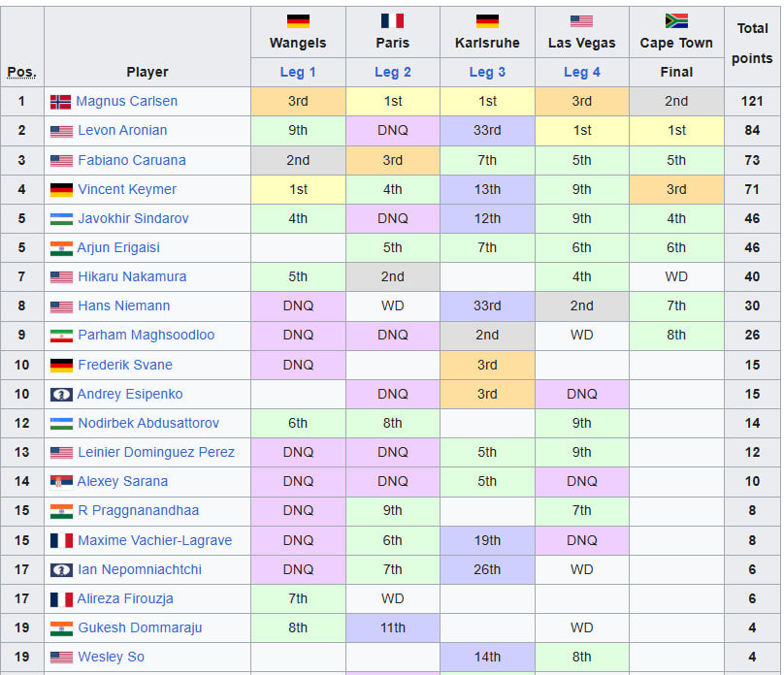This screenshot has height=675, width=784.
Task: Select Gukesh Dommaraju's player link
Action: [140, 627]
